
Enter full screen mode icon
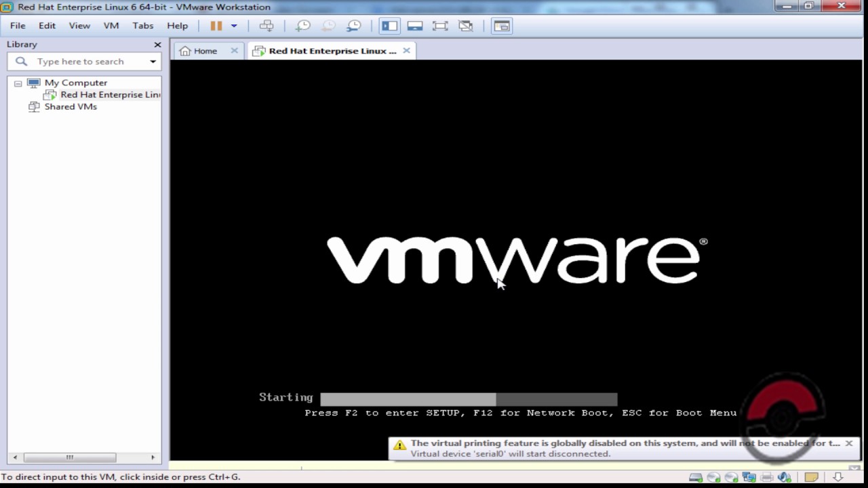coord(440,26)
